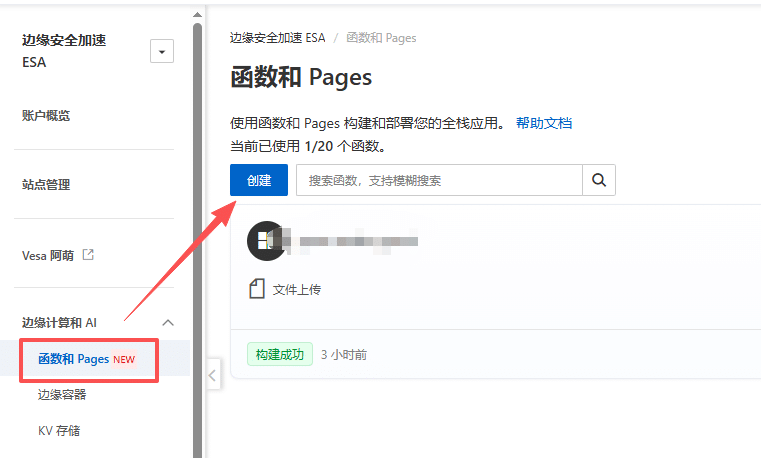Image resolution: width=761 pixels, height=458 pixels.
Task: Click the sidebar scrollbar up arrow
Action: click(x=197, y=15)
